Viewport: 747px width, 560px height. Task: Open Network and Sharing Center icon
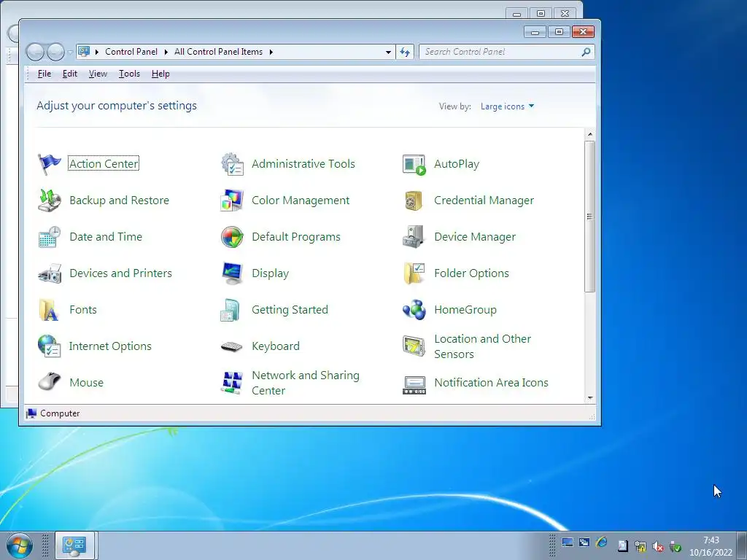232,383
